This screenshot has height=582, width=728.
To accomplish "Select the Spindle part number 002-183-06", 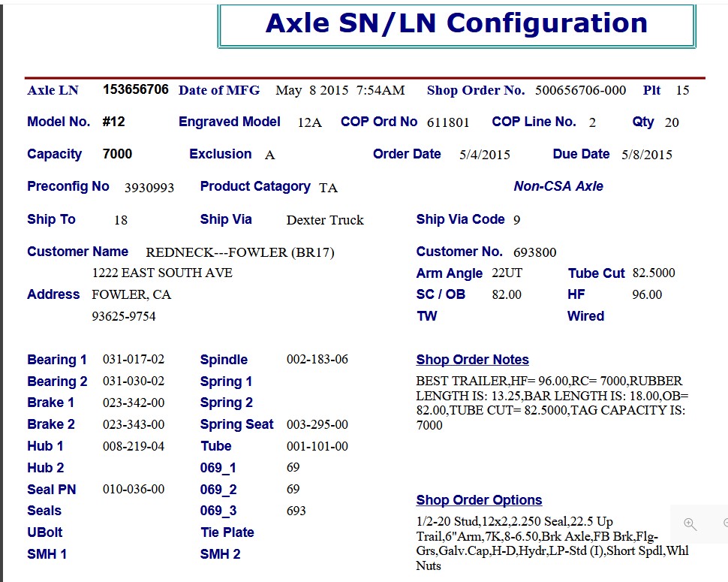I will [317, 360].
